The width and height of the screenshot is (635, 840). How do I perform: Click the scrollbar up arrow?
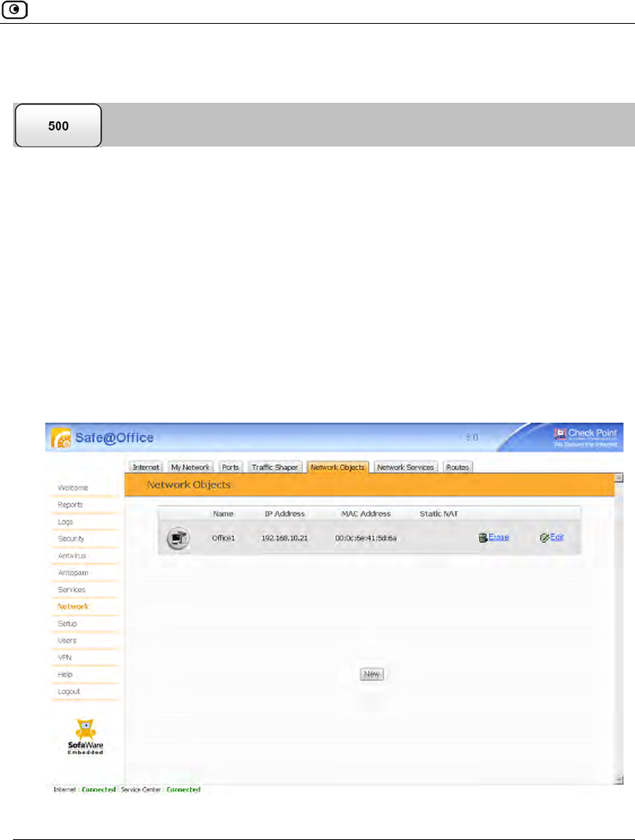click(x=619, y=478)
